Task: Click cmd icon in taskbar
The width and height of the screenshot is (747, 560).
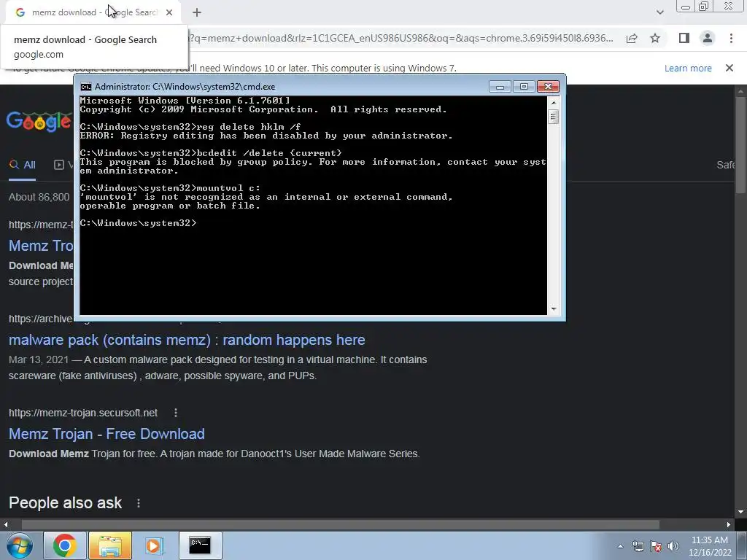Action: (x=200, y=545)
